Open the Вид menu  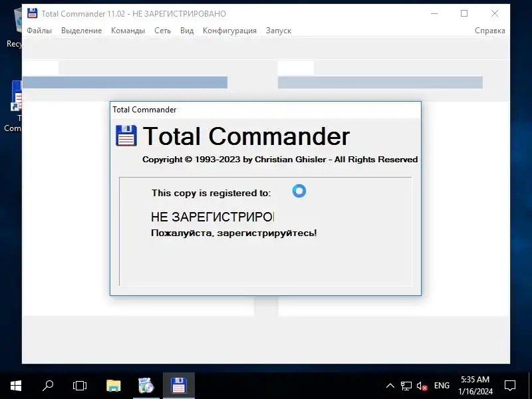tap(187, 31)
